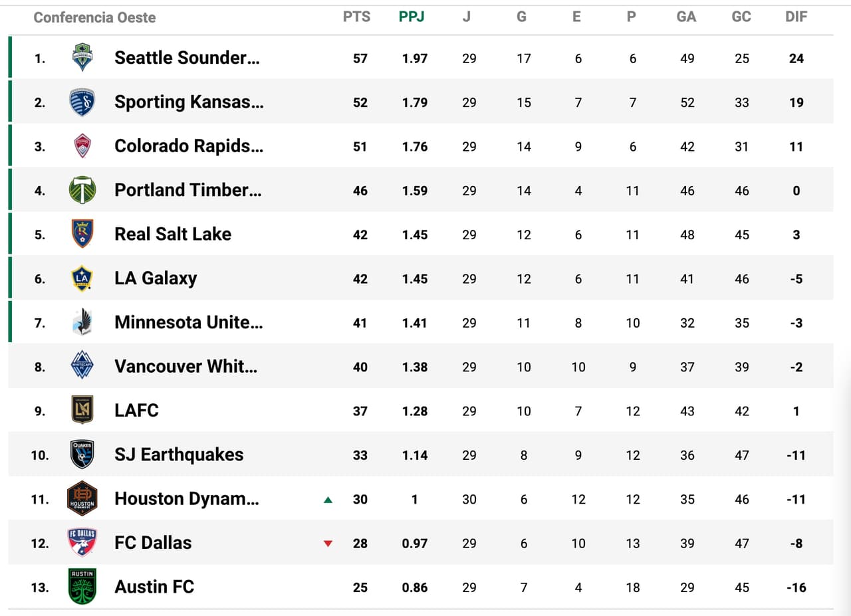The width and height of the screenshot is (851, 616).
Task: Click the LAFC badge icon
Action: [82, 410]
